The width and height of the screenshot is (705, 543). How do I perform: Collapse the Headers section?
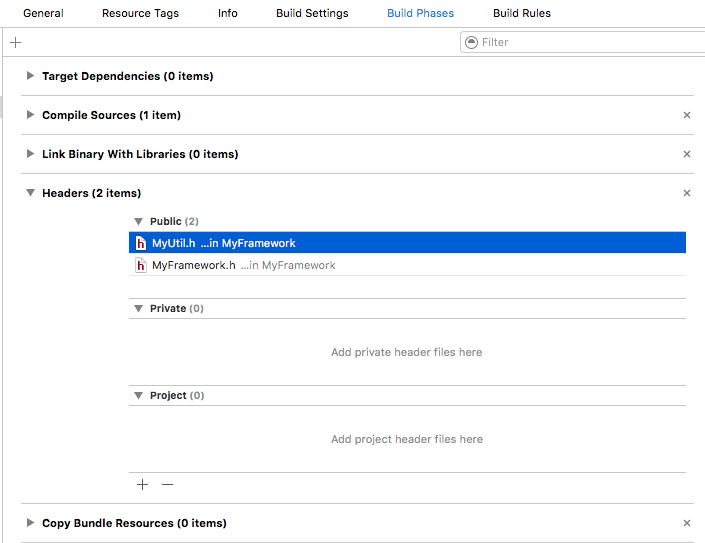coord(31,193)
